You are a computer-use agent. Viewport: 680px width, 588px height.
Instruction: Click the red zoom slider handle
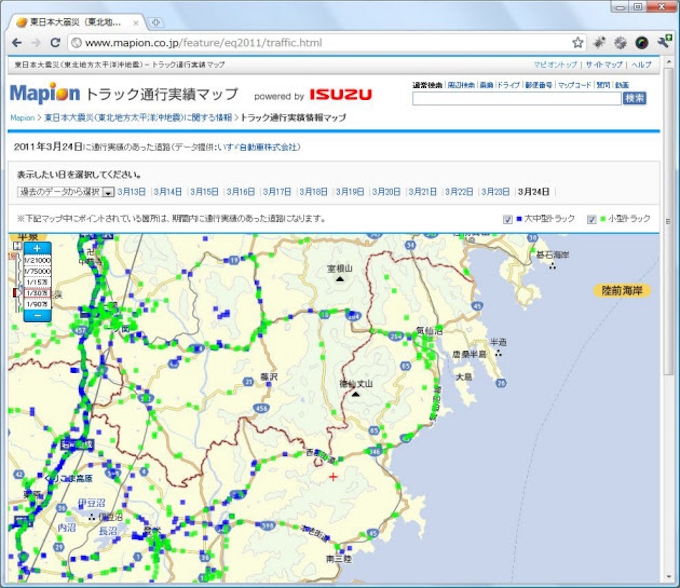click(18, 294)
